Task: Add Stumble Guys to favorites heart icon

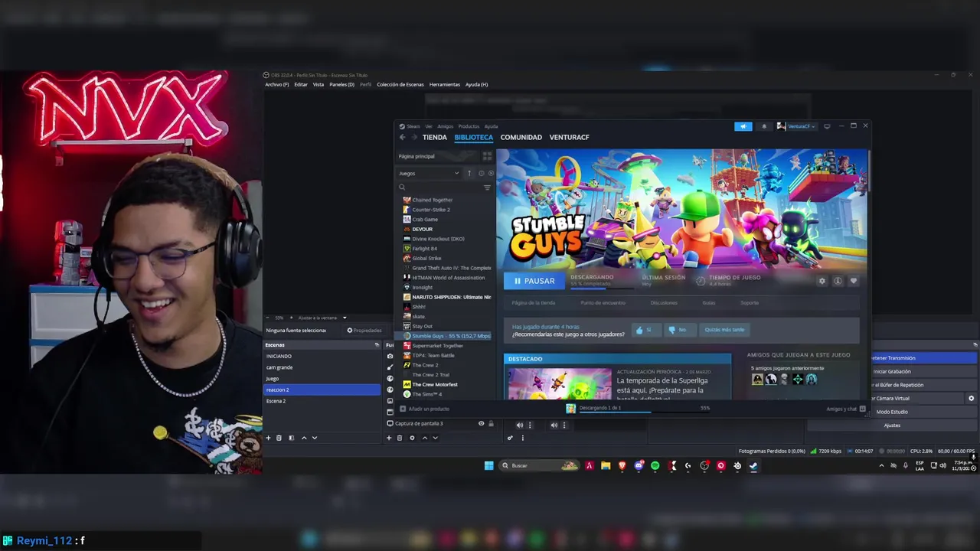Action: coord(854,281)
